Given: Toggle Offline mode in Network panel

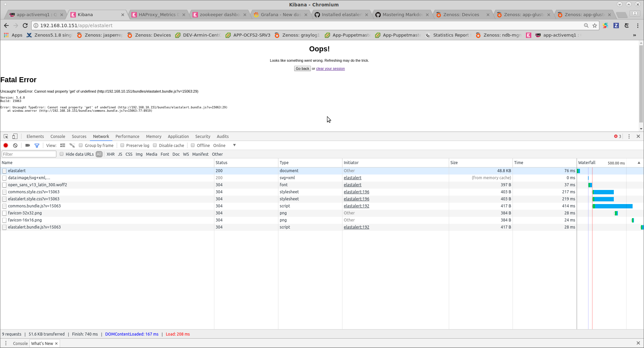Looking at the screenshot, I should [193, 145].
